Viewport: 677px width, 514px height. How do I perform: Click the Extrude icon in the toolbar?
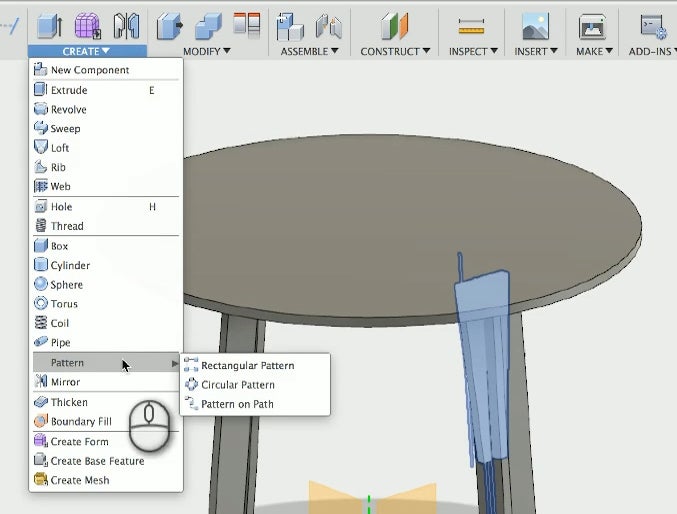(48, 25)
